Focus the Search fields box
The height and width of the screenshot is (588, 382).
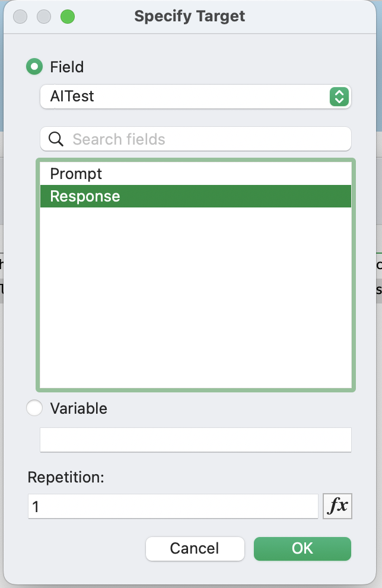tap(196, 139)
